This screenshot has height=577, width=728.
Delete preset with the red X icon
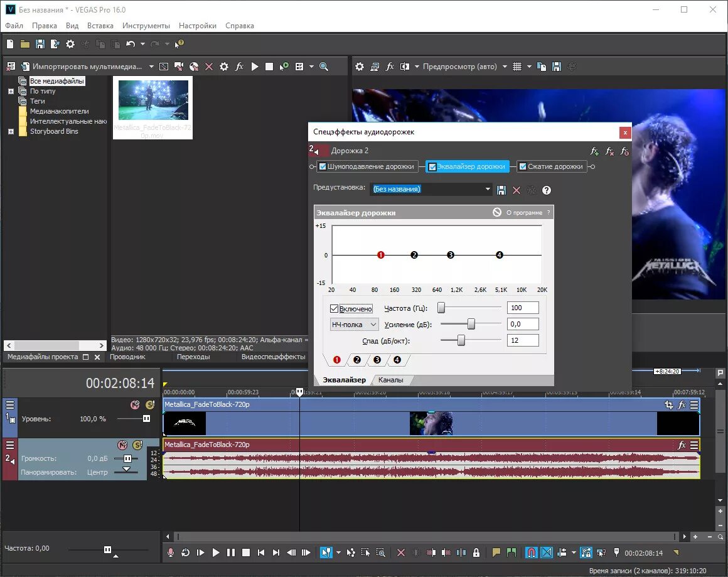[517, 190]
